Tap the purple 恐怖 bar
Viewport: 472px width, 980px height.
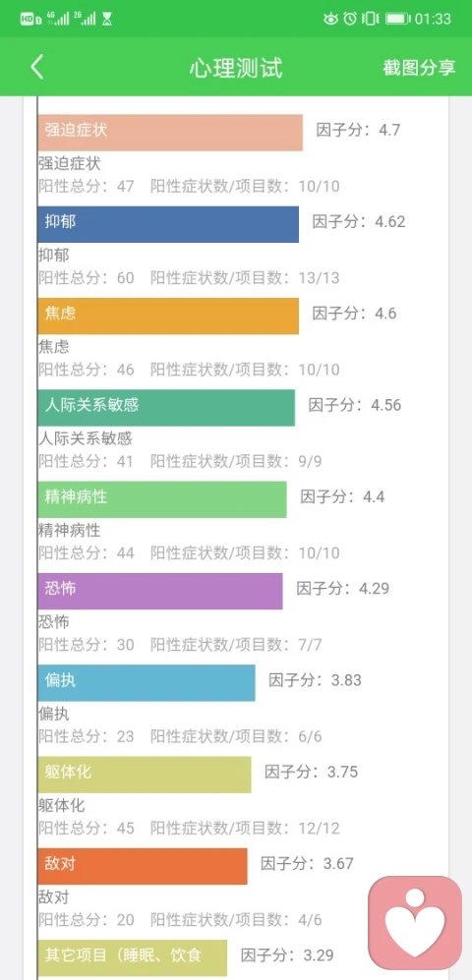tap(160, 591)
